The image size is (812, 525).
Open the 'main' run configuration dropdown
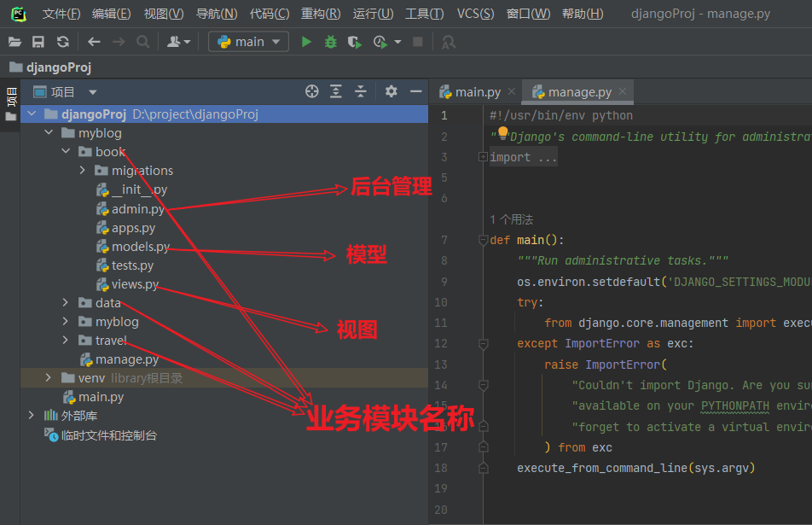pos(248,42)
